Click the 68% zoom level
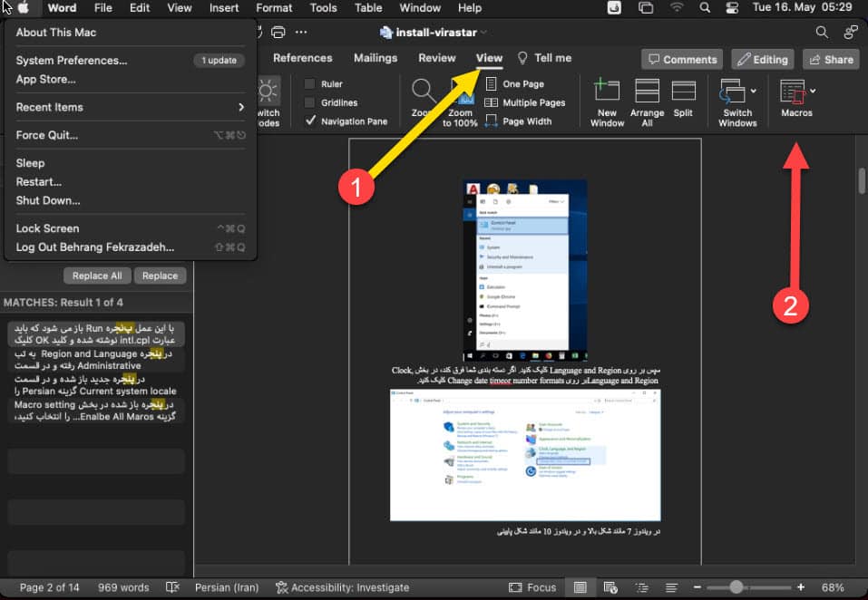 [833, 587]
